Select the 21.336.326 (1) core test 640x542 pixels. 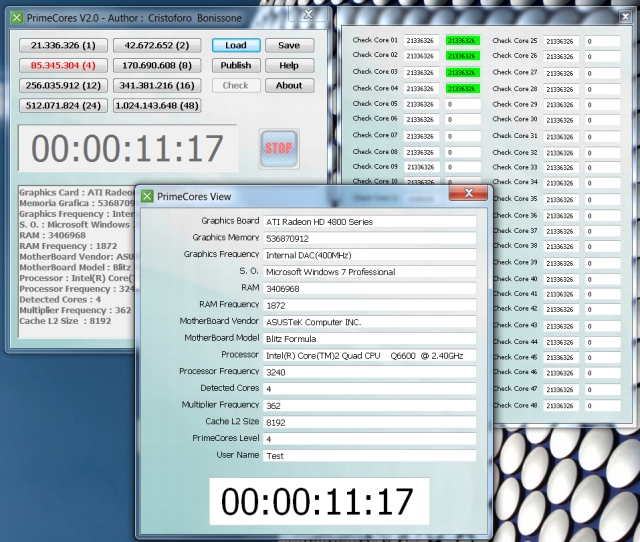(x=63, y=45)
